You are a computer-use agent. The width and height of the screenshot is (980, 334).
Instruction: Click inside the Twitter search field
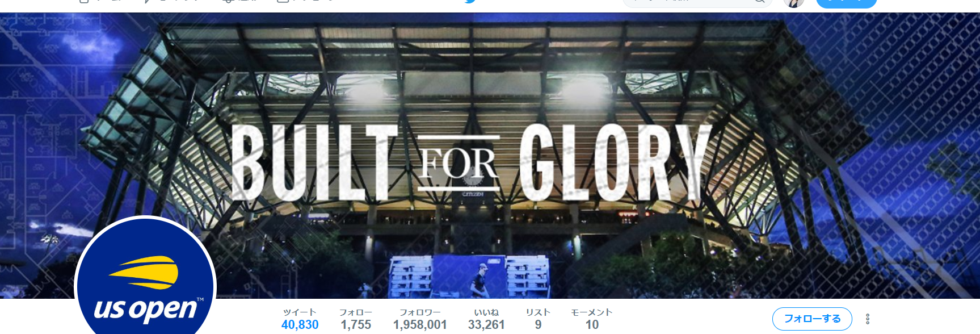point(692,2)
